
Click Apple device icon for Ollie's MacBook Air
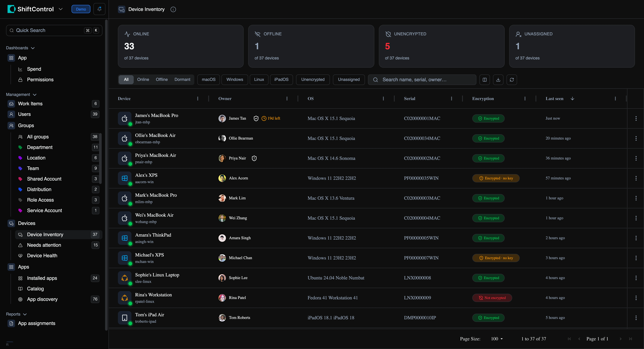124,138
